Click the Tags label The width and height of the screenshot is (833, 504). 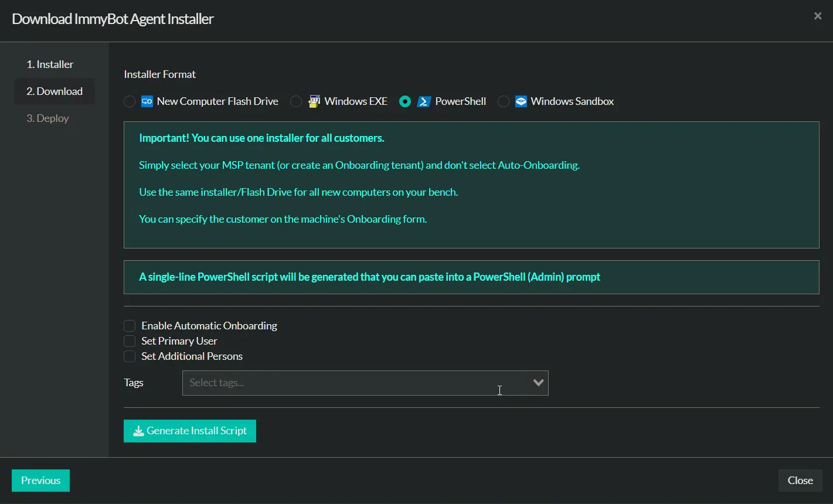click(134, 383)
